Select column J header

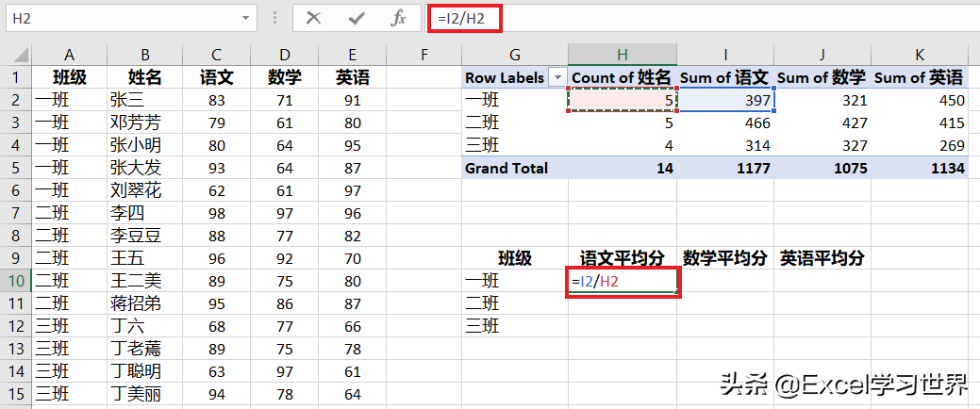[x=822, y=55]
